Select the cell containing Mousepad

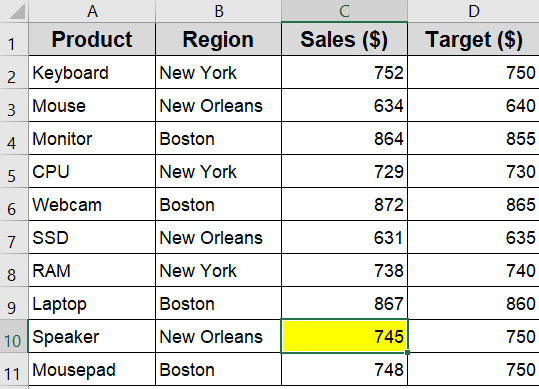[x=92, y=369]
